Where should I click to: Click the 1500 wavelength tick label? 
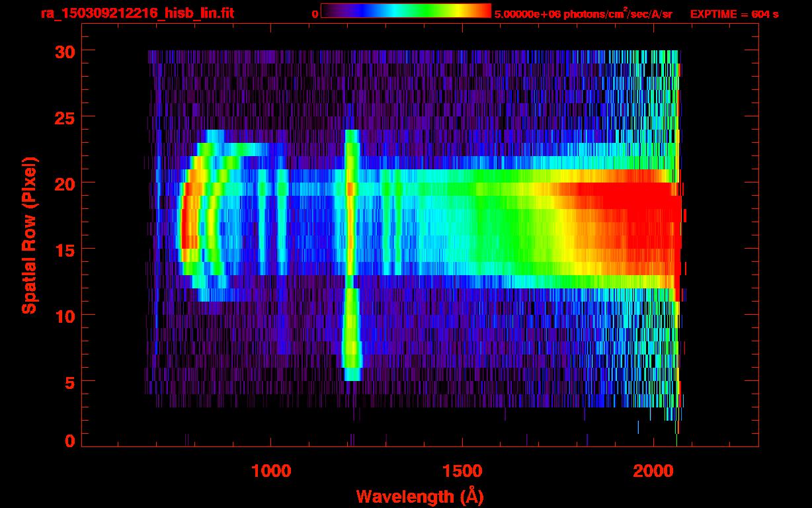[x=462, y=471]
